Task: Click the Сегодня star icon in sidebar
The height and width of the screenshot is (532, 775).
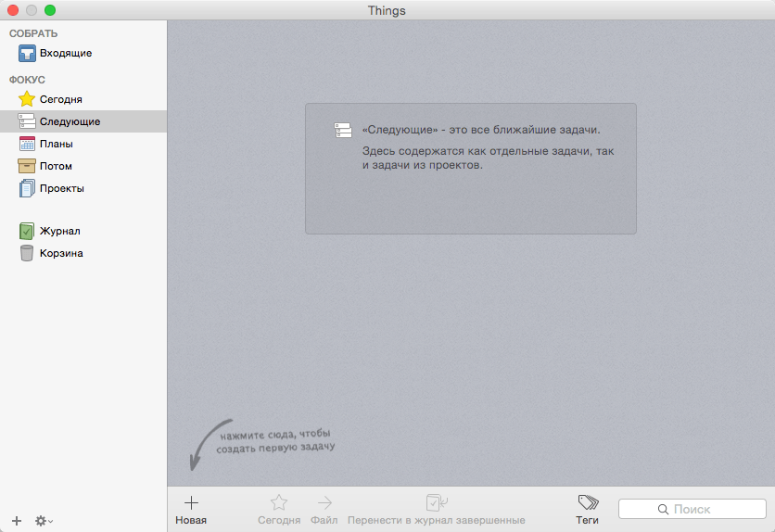Action: 27,99
